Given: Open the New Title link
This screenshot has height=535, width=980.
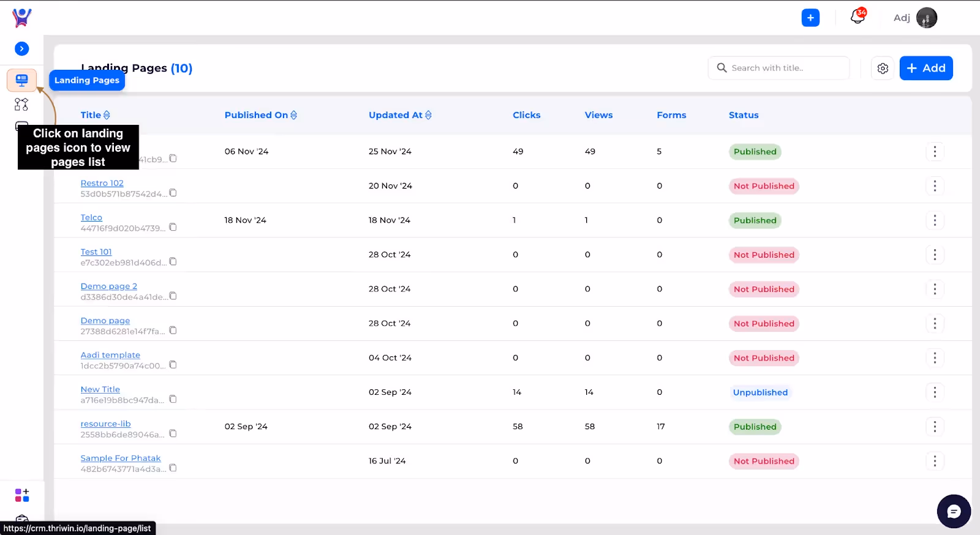Looking at the screenshot, I should click(x=100, y=389).
